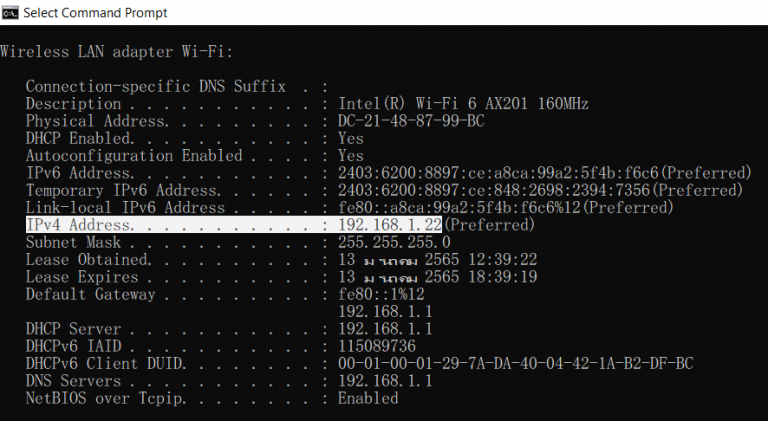Click the highlighted IPv4 address 192.168.1.22
The height and width of the screenshot is (421, 768).
390,225
